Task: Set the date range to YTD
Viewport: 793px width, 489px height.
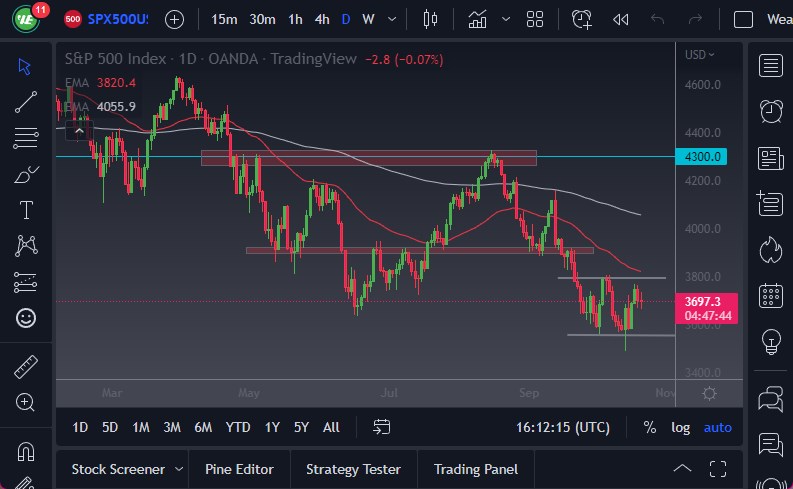Action: 238,427
